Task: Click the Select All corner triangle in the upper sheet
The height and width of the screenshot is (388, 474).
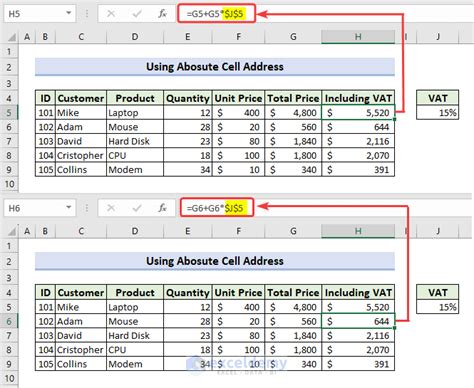Action: (x=11, y=37)
